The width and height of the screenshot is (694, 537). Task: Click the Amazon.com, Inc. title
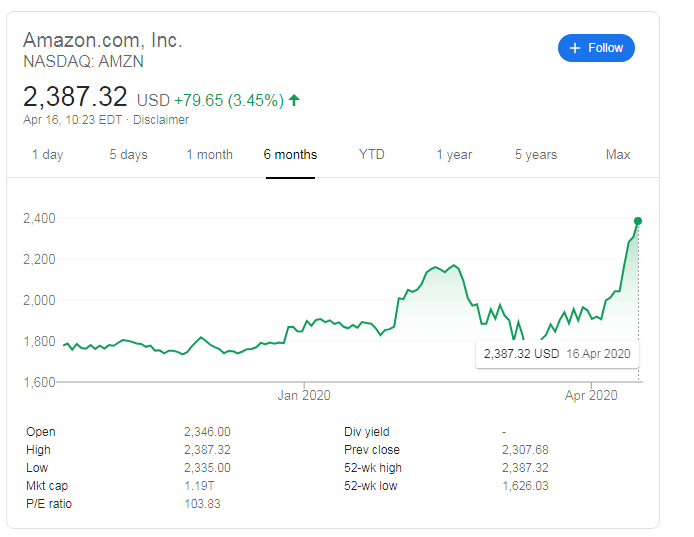(103, 41)
